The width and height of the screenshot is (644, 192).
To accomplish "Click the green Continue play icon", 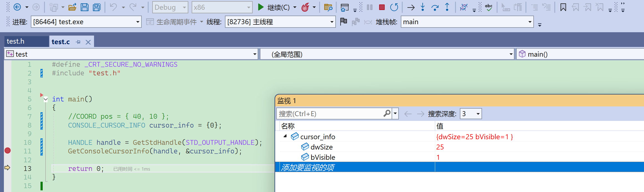I will click(260, 7).
